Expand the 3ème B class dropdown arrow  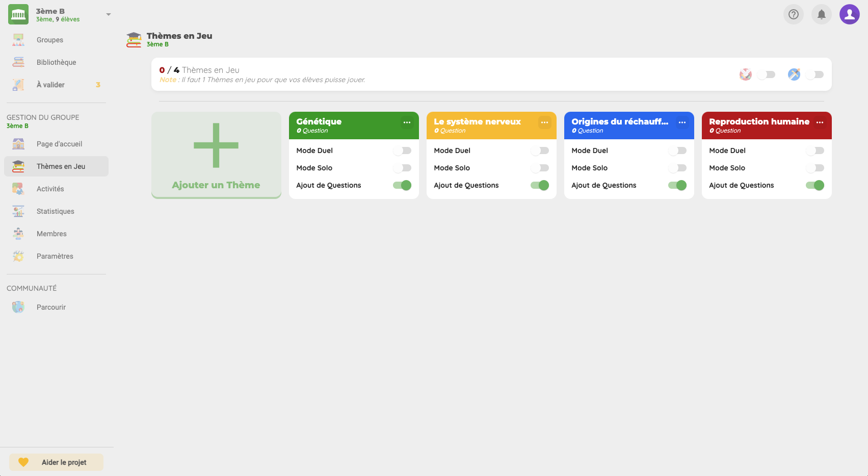point(108,14)
